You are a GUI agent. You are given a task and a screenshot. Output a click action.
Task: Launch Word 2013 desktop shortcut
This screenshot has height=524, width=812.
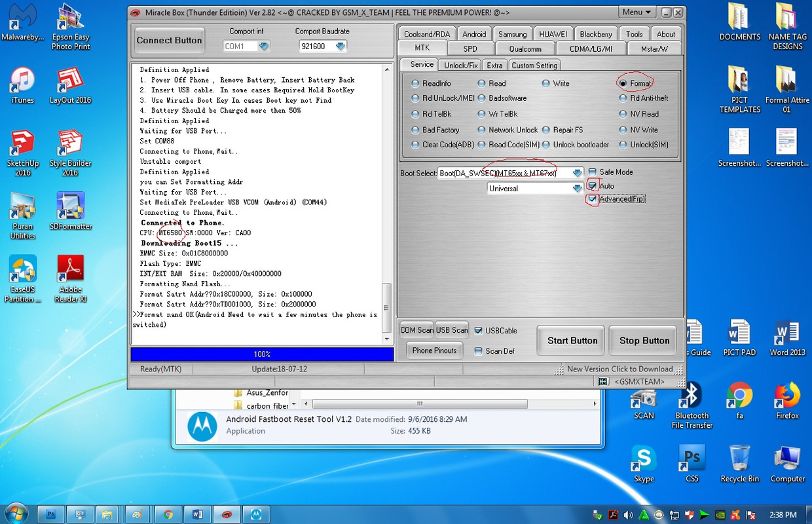787,338
